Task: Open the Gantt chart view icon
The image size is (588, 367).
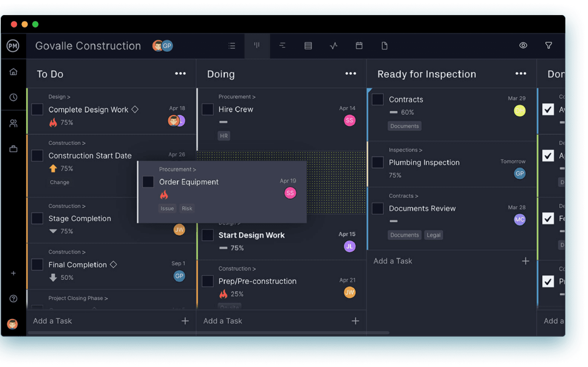Action: 282,46
